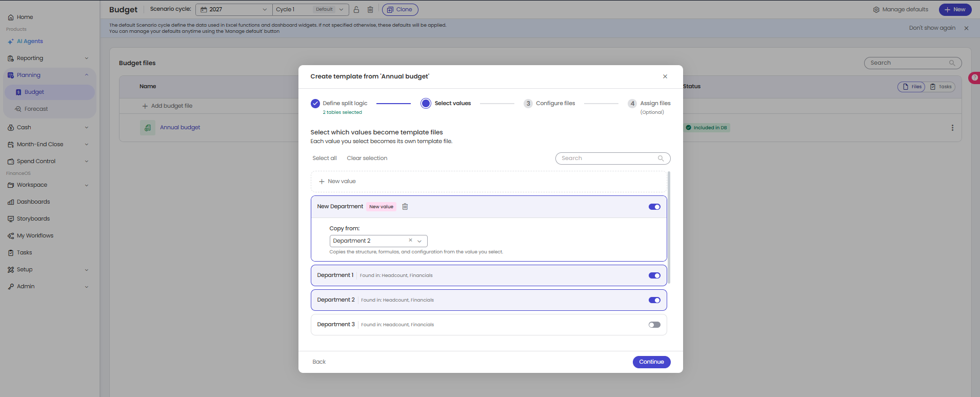The width and height of the screenshot is (980, 397).
Task: Expand the Cash section chevron
Action: tap(87, 128)
